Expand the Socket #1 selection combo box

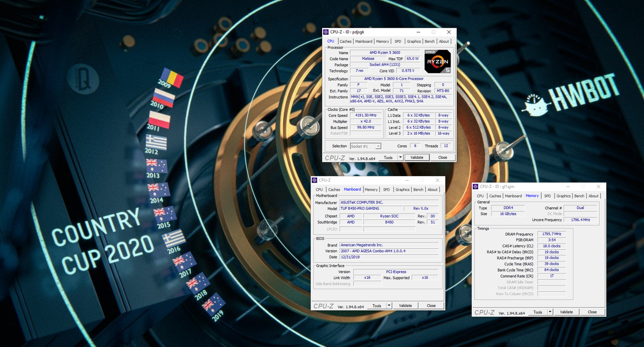click(x=366, y=147)
